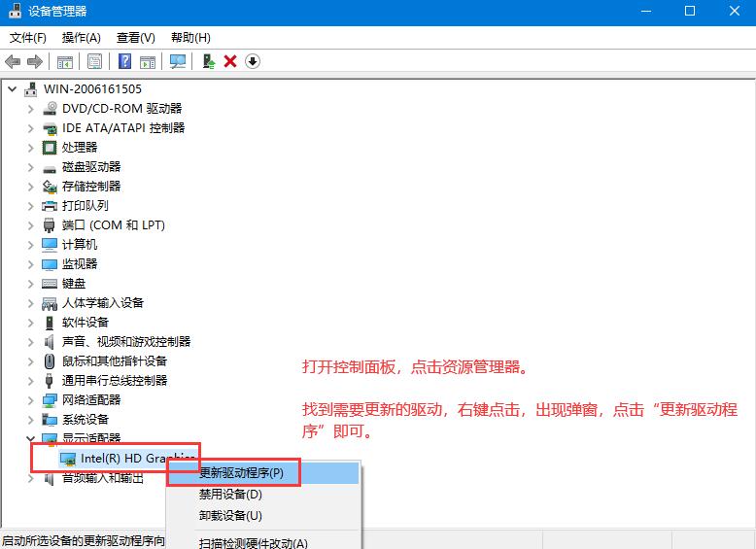Select the 打印队列 tree entry text
The width and height of the screenshot is (756, 549).
click(x=86, y=206)
